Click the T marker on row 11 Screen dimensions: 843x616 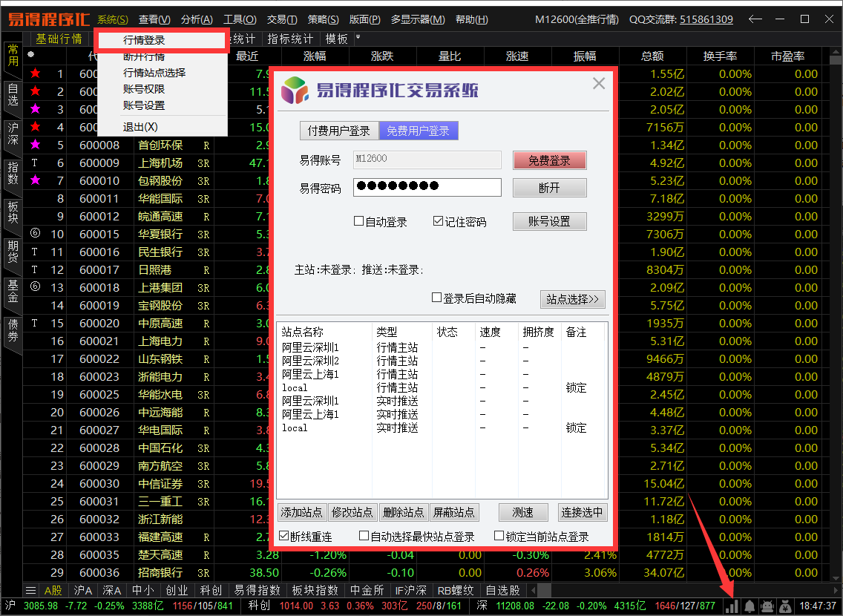click(34, 252)
